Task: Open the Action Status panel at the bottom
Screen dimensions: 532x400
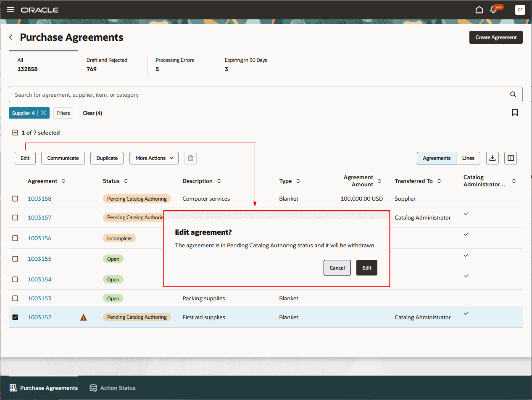Action: [113, 388]
